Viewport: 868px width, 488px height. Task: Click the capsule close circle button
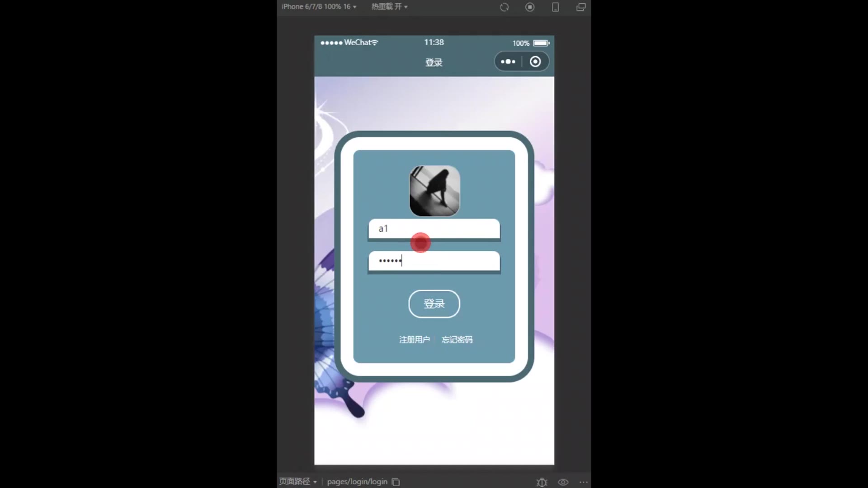(535, 62)
